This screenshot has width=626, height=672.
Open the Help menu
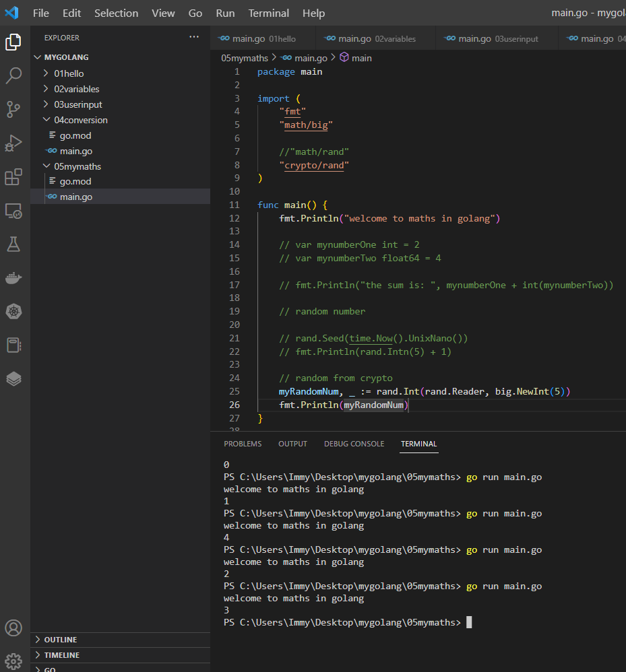tap(313, 13)
